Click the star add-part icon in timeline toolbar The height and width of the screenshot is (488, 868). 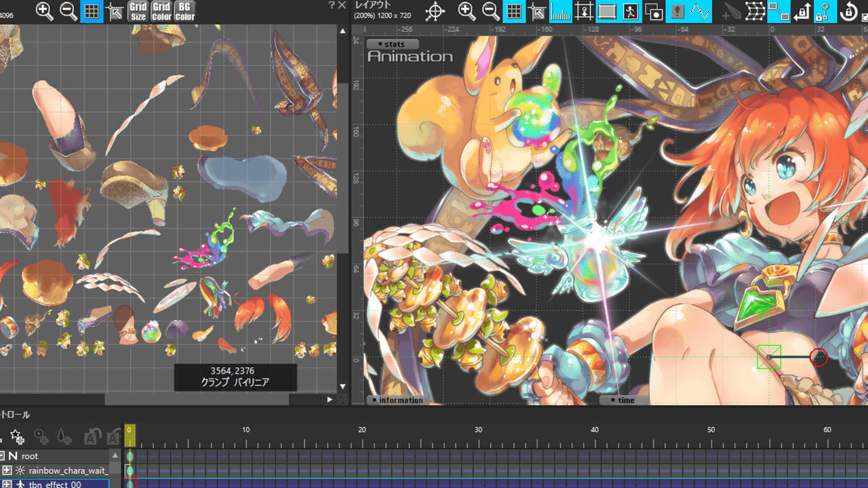coord(17,437)
